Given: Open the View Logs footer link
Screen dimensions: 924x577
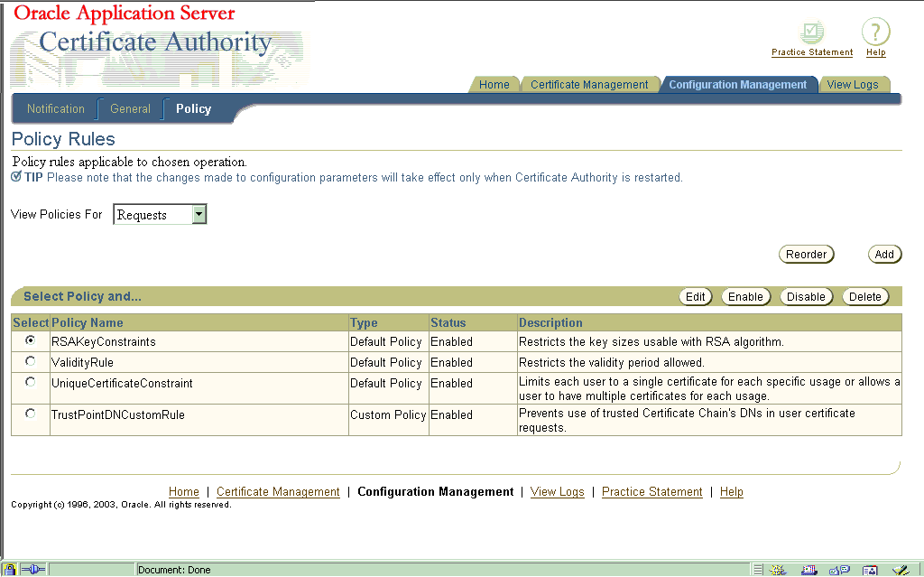Looking at the screenshot, I should 557,491.
